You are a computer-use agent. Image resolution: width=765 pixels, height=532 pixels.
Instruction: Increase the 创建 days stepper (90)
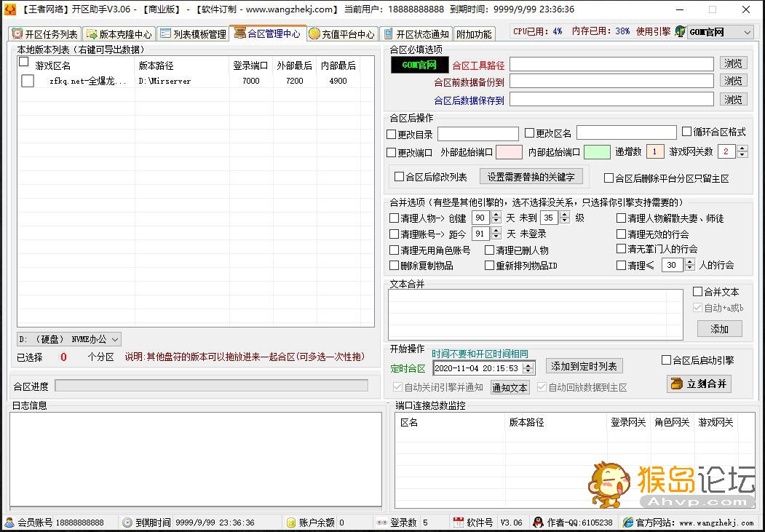[496, 215]
